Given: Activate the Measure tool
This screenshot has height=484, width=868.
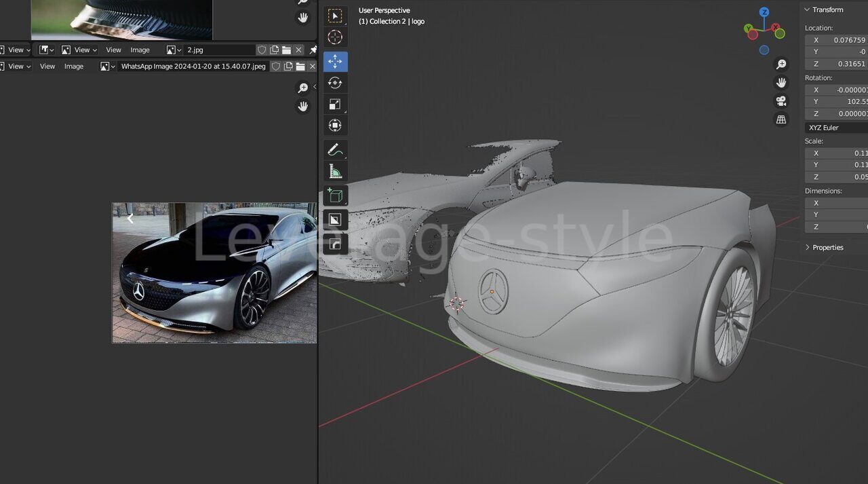Looking at the screenshot, I should 335,171.
